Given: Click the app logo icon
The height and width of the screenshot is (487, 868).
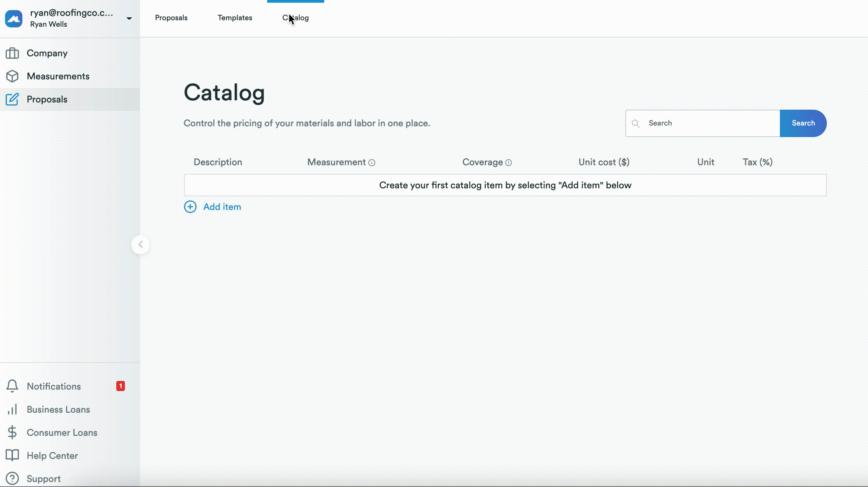Looking at the screenshot, I should pos(14,18).
